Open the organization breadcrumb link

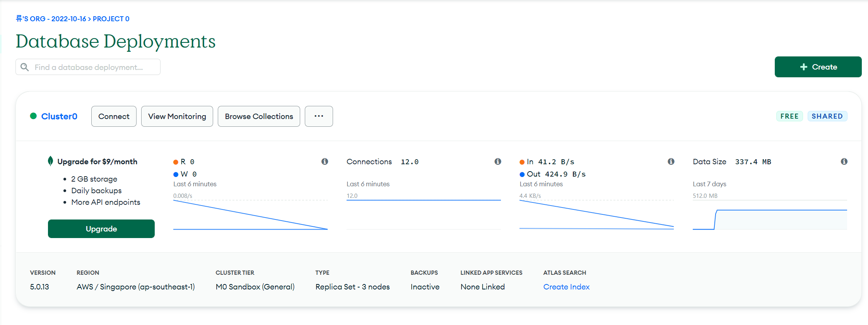click(51, 19)
